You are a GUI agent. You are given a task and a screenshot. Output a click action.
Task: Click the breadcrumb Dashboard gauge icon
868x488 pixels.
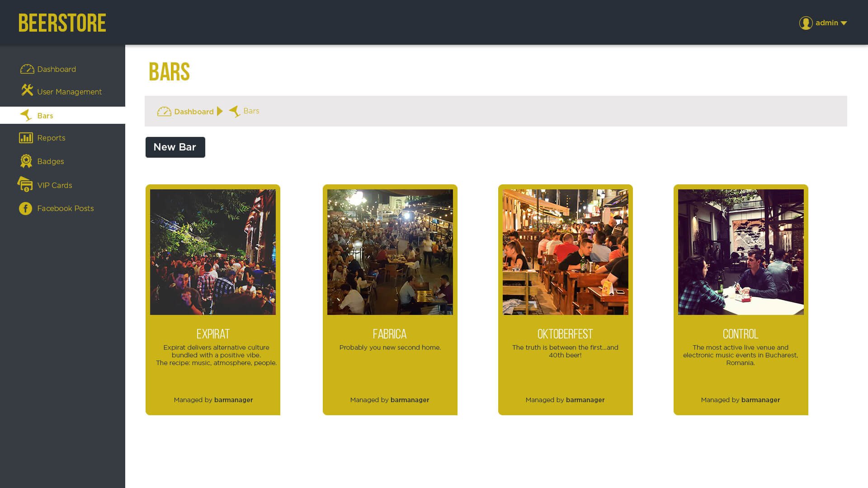(x=164, y=111)
